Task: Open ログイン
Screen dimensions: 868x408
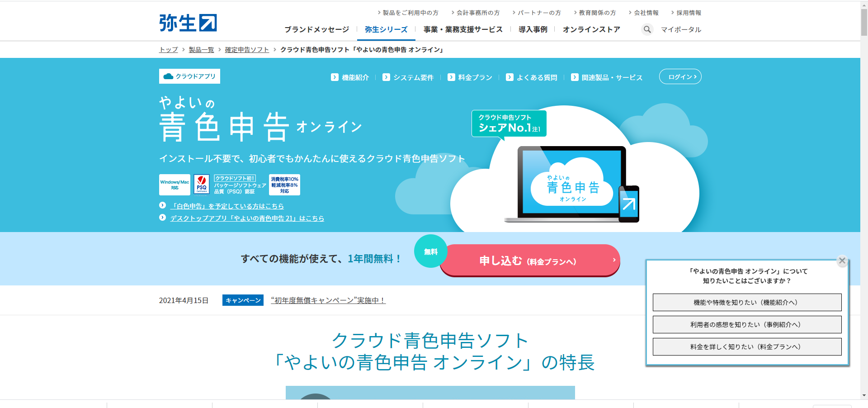Action: (x=680, y=76)
